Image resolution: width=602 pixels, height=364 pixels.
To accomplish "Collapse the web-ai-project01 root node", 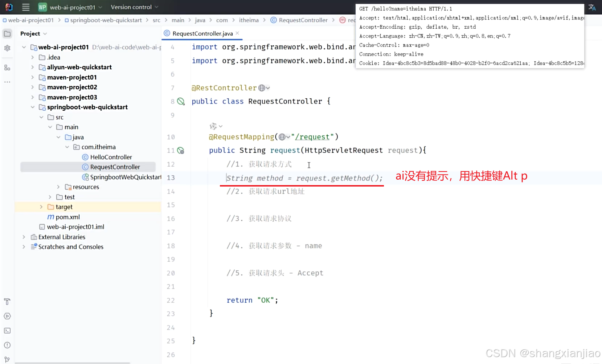I will coord(24,47).
